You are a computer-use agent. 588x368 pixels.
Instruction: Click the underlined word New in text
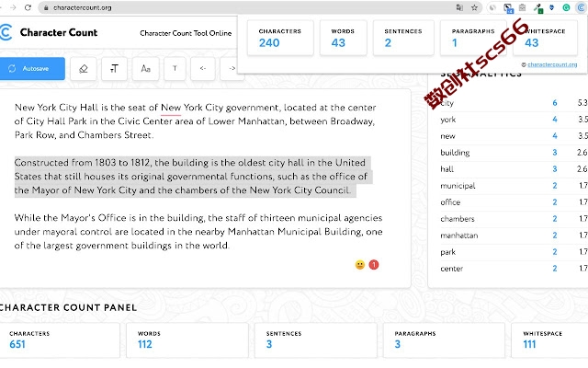[171, 108]
